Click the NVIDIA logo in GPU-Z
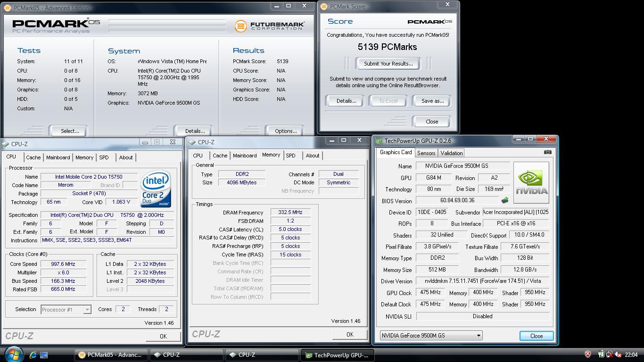644x362 pixels. coord(531,182)
